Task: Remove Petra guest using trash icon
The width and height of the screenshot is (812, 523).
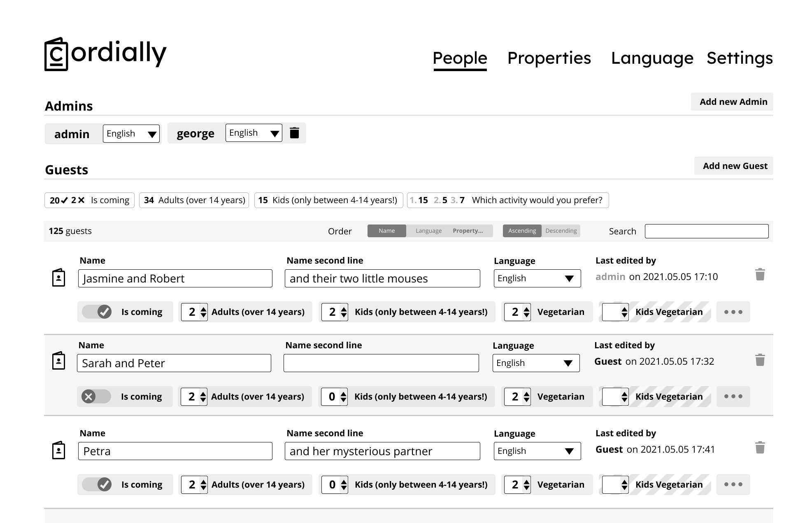Action: (x=760, y=448)
